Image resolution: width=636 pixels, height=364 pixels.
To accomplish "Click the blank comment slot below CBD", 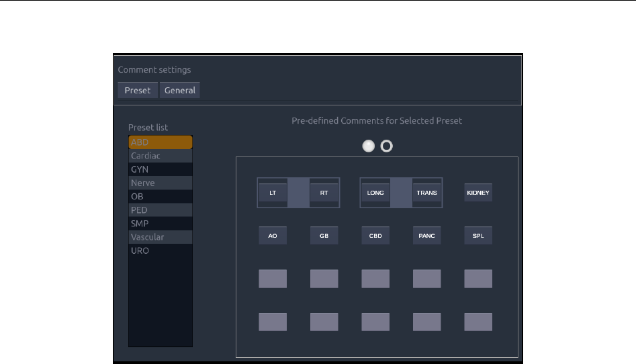I will click(375, 279).
